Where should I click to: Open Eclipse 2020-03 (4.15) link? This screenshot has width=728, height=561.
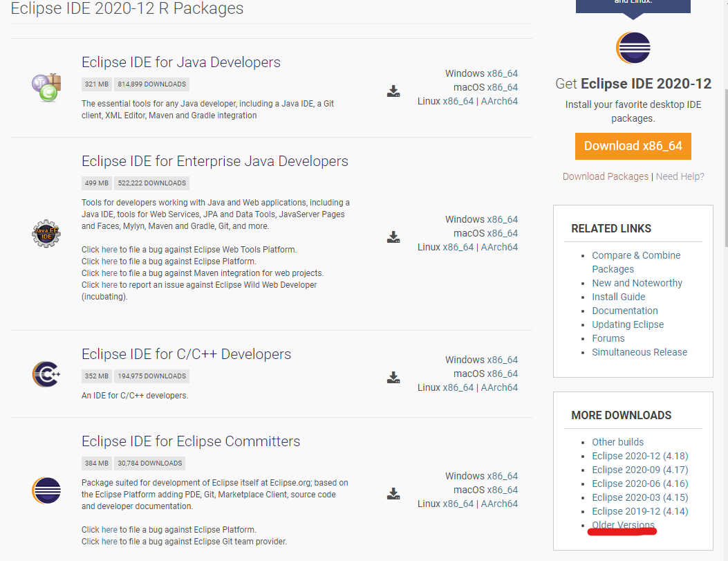(x=640, y=497)
